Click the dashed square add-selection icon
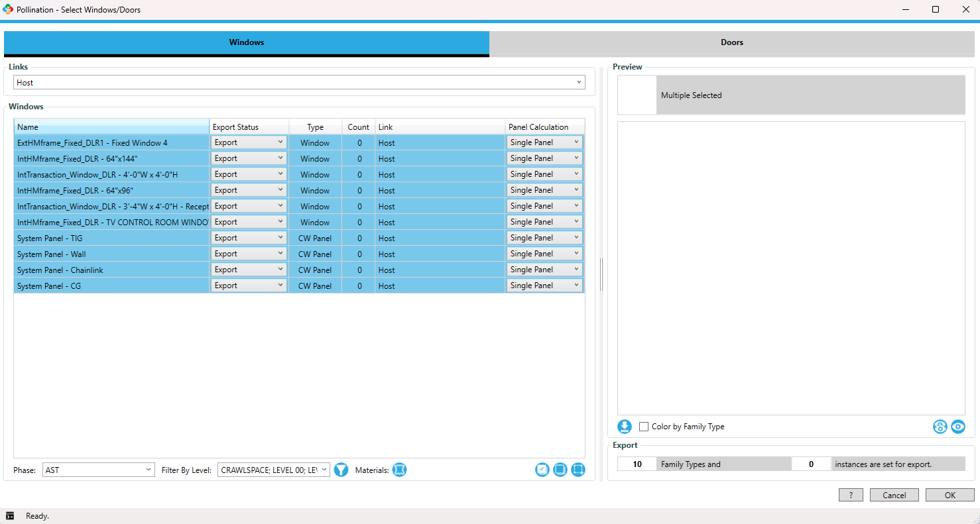 578,469
